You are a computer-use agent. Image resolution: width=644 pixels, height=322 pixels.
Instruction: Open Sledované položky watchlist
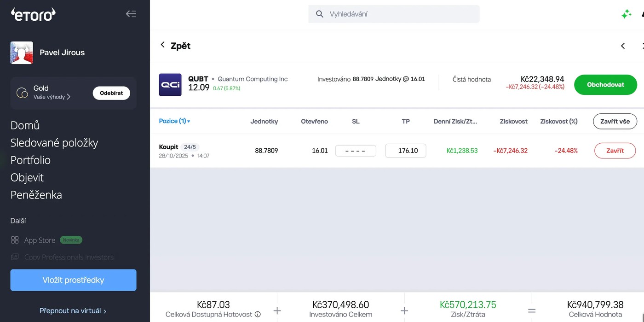pyautogui.click(x=54, y=143)
